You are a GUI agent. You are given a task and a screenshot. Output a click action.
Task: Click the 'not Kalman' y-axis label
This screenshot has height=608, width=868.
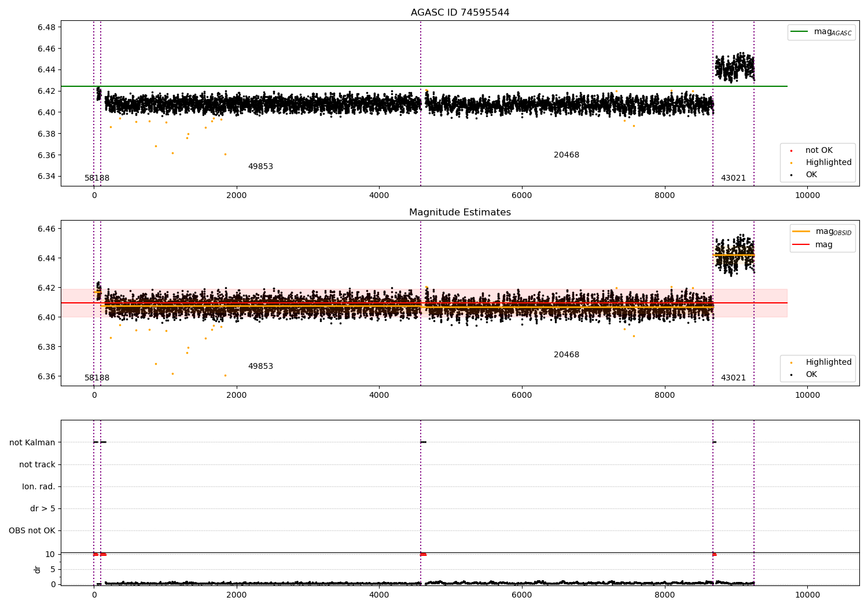32,443
